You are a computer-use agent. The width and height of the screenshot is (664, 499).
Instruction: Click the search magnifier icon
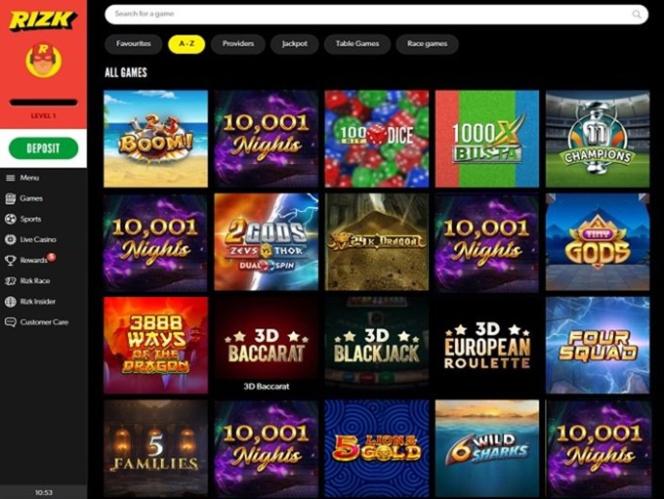[x=636, y=14]
